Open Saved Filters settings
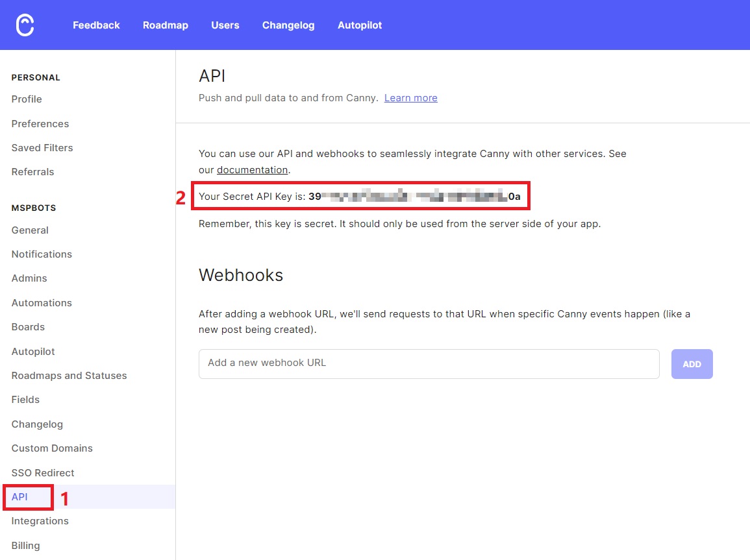750x560 pixels. 42,148
